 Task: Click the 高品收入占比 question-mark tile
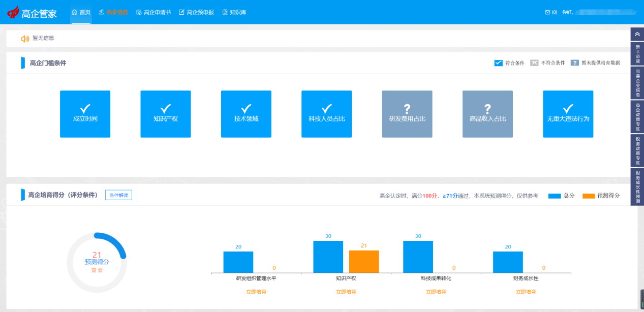487,114
